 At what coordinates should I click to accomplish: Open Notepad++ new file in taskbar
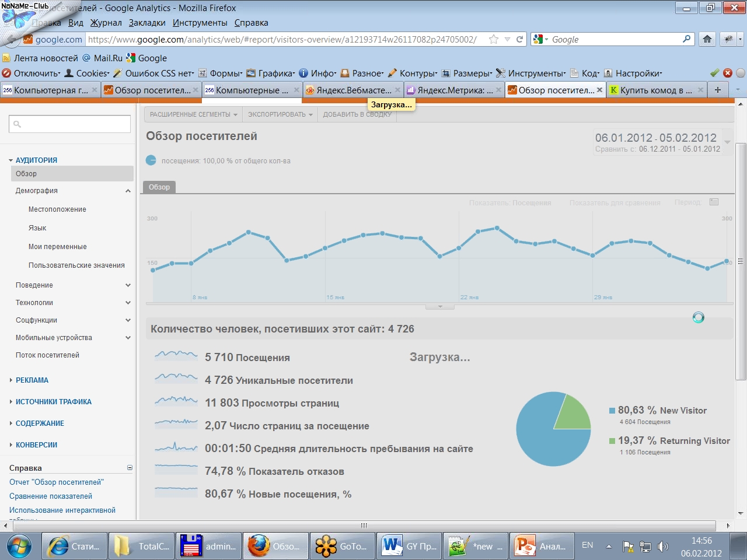pos(475,546)
